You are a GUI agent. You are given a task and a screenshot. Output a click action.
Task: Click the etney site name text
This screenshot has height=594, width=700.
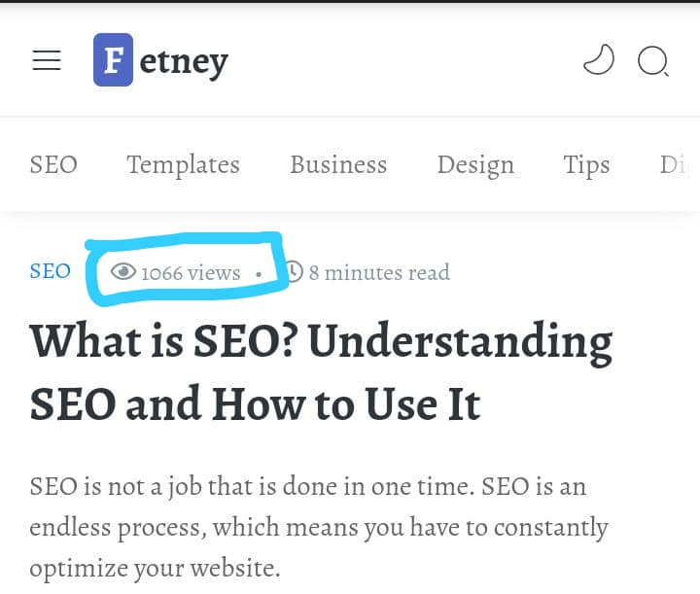[184, 62]
